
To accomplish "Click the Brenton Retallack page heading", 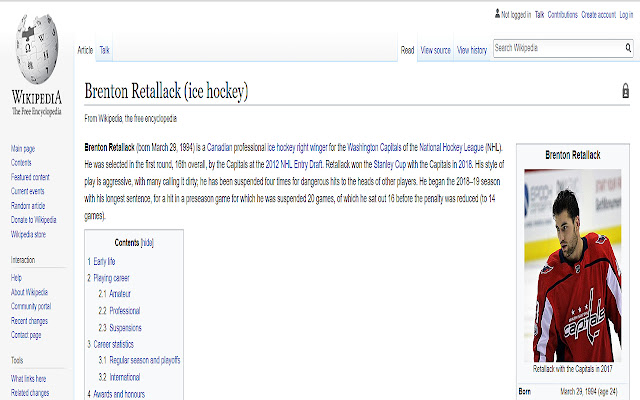I will point(166,91).
